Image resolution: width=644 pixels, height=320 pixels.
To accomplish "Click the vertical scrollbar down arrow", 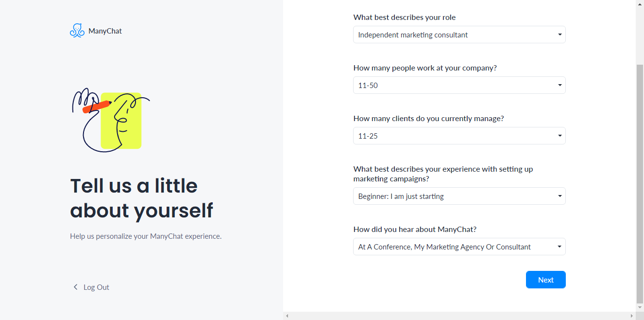I will click(640, 308).
